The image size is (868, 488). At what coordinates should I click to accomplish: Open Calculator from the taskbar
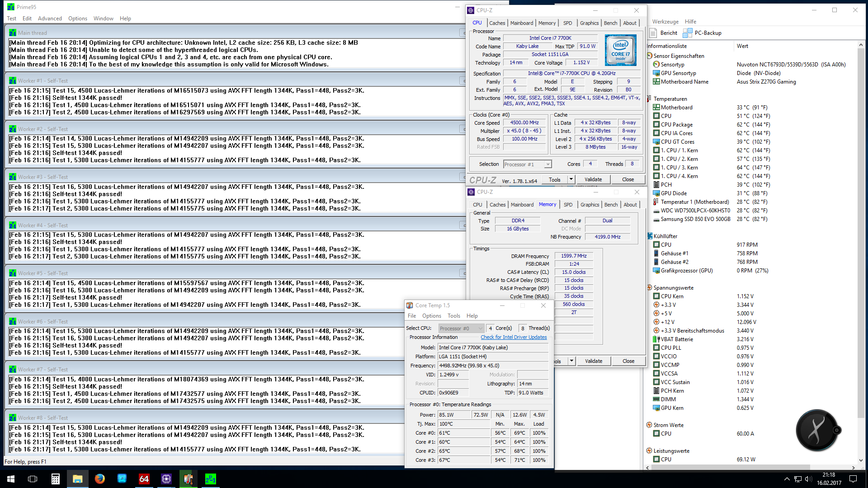pyautogui.click(x=55, y=479)
